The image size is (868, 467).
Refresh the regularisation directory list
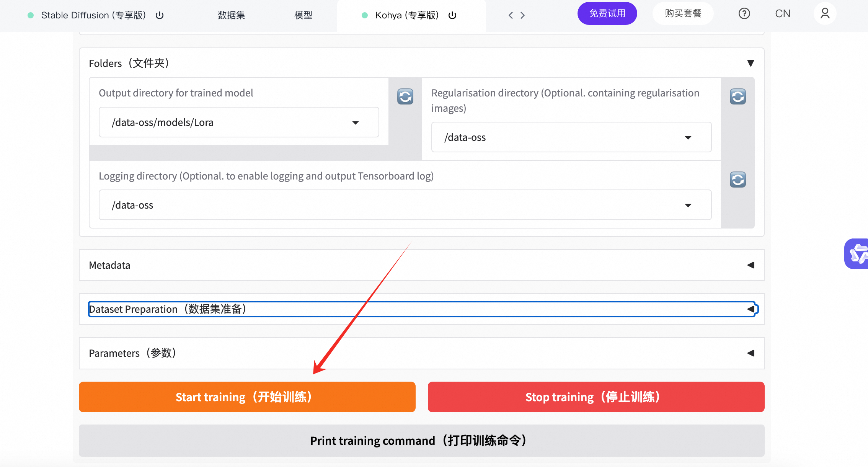tap(737, 96)
